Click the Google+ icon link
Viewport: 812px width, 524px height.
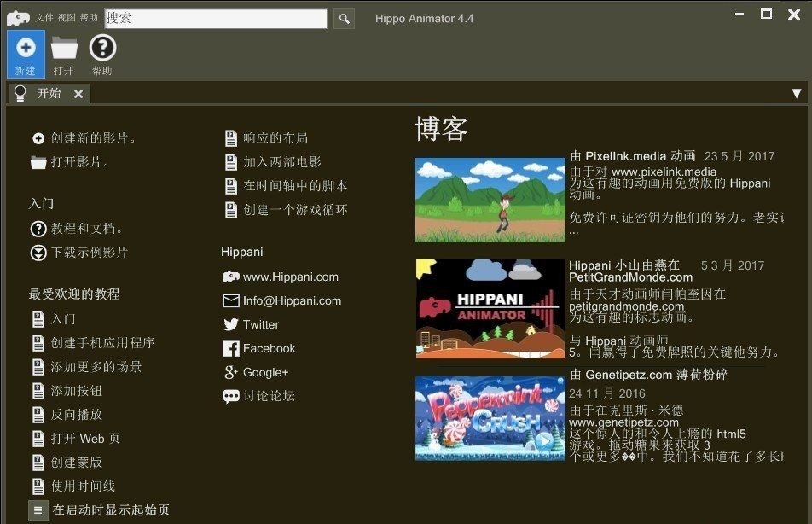pyautogui.click(x=230, y=372)
